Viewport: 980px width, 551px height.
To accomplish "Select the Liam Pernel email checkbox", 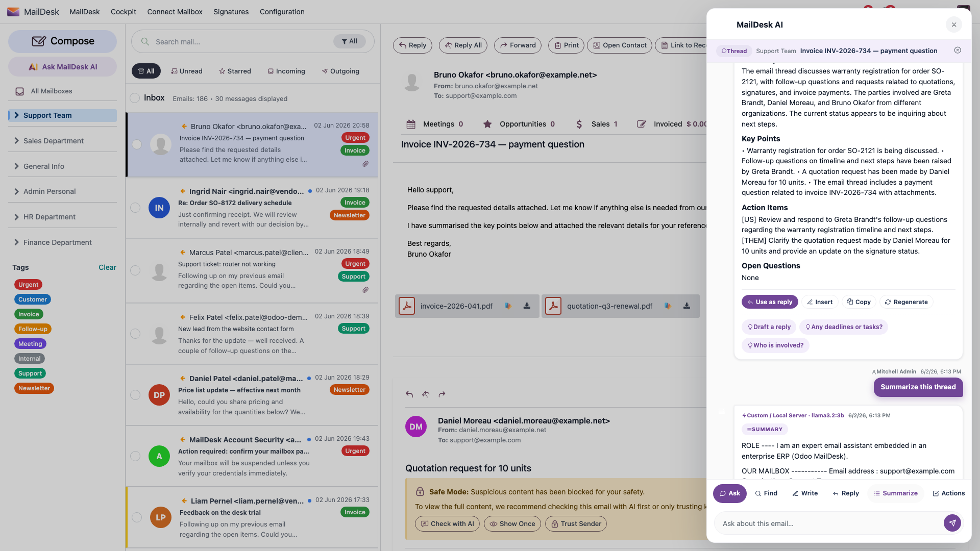I will (137, 517).
